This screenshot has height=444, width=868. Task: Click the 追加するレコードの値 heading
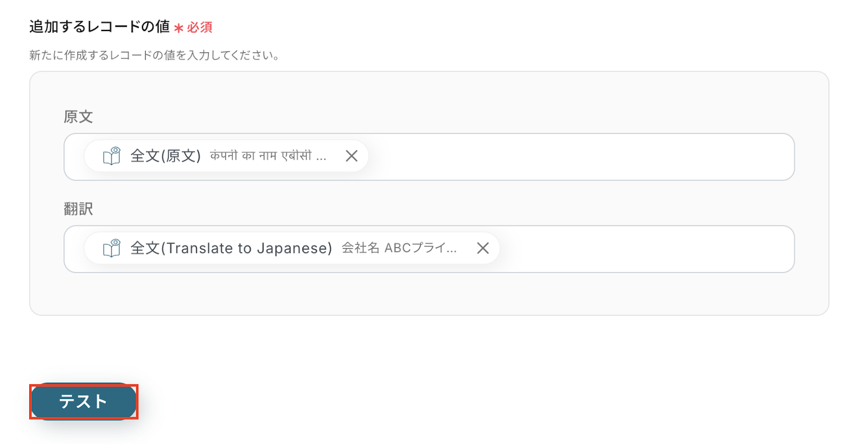[99, 27]
